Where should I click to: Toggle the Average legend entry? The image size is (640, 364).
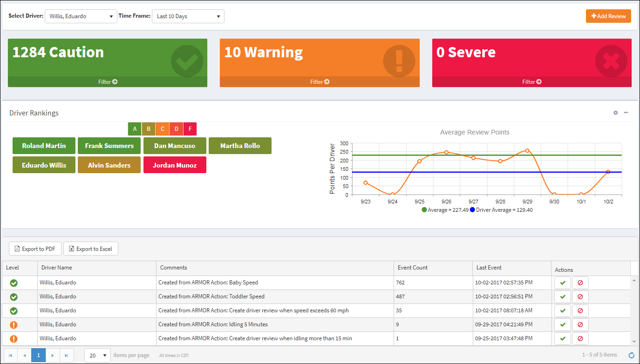(445, 210)
